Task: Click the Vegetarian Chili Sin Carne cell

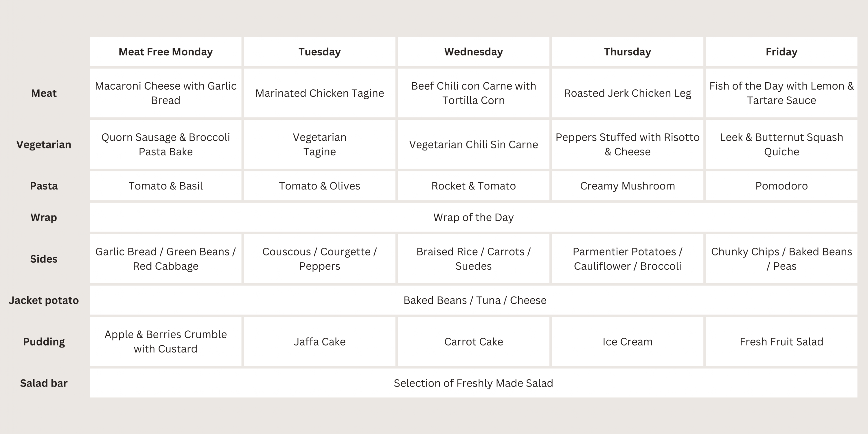Action: 473,145
